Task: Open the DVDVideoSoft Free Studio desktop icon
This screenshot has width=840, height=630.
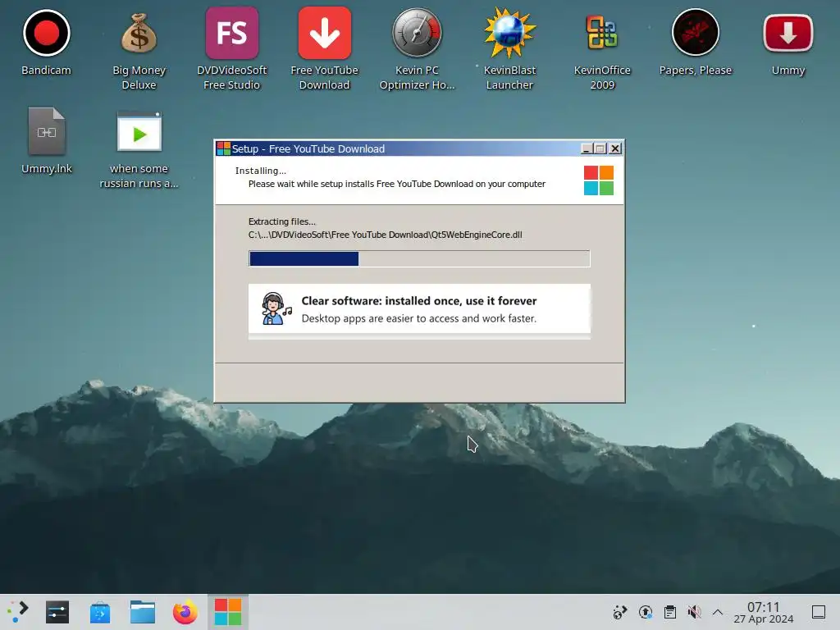Action: (x=231, y=33)
